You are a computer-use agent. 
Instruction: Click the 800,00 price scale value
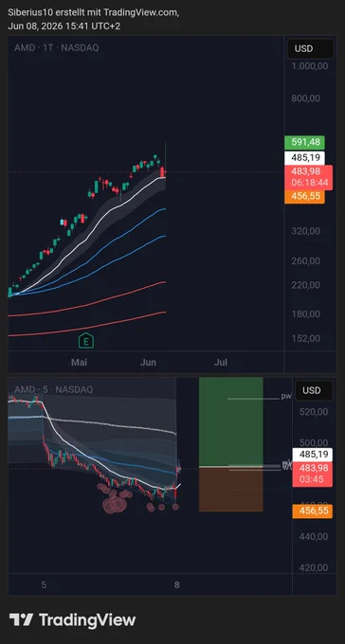click(x=305, y=98)
